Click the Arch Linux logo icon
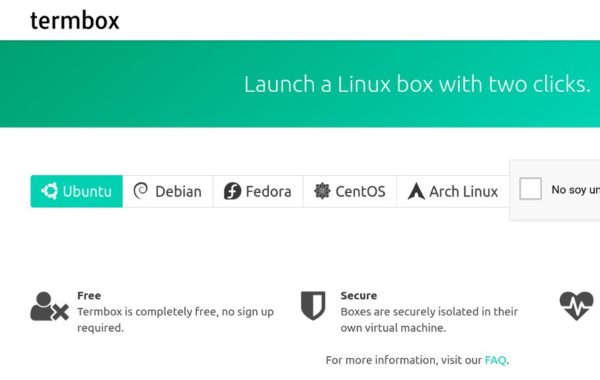 pos(416,191)
